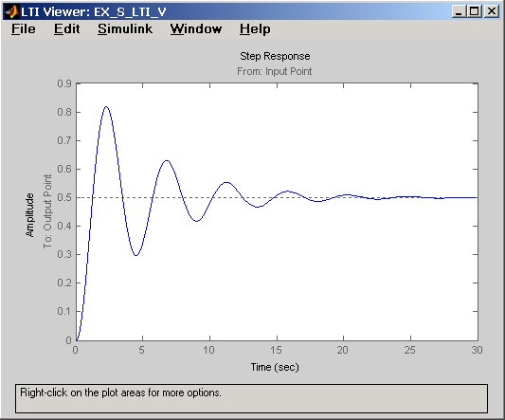Close the LTI Viewer window

coord(492,11)
